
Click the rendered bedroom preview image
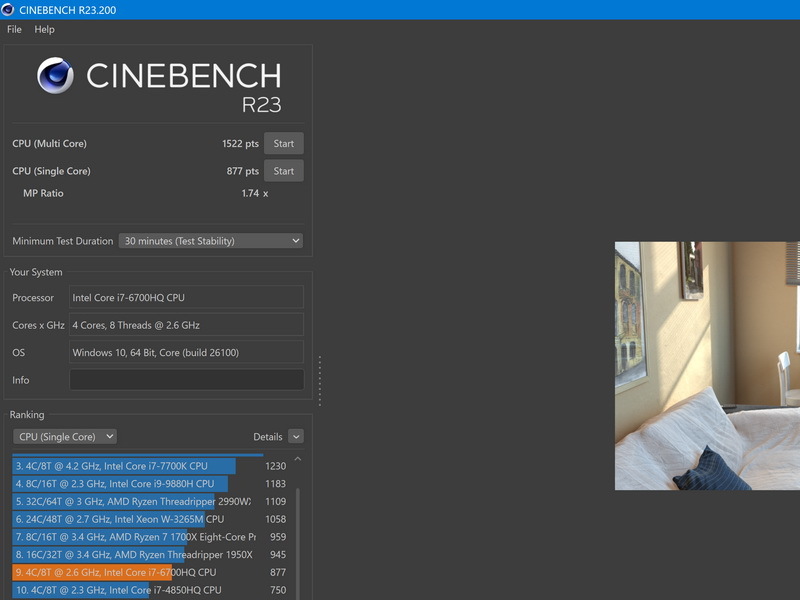pyautogui.click(x=707, y=366)
